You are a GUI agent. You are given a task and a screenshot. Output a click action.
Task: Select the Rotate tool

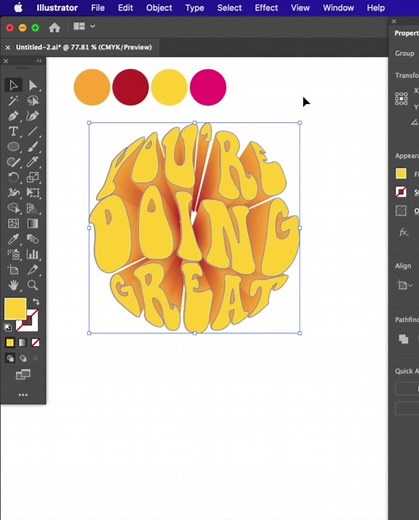(x=13, y=177)
